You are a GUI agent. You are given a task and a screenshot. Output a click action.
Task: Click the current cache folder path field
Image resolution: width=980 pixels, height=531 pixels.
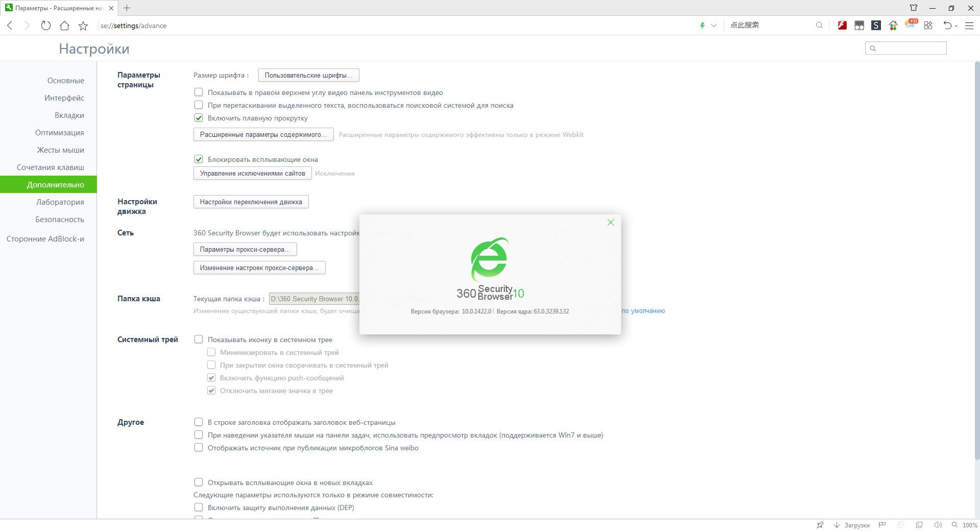314,299
